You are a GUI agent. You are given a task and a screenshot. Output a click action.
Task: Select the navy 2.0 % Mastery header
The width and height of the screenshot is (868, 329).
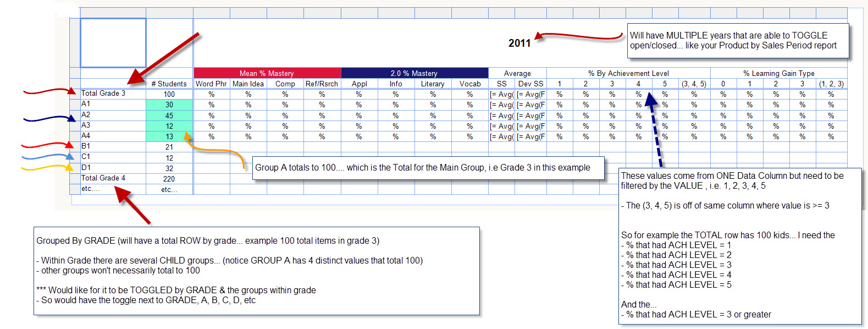pos(414,73)
